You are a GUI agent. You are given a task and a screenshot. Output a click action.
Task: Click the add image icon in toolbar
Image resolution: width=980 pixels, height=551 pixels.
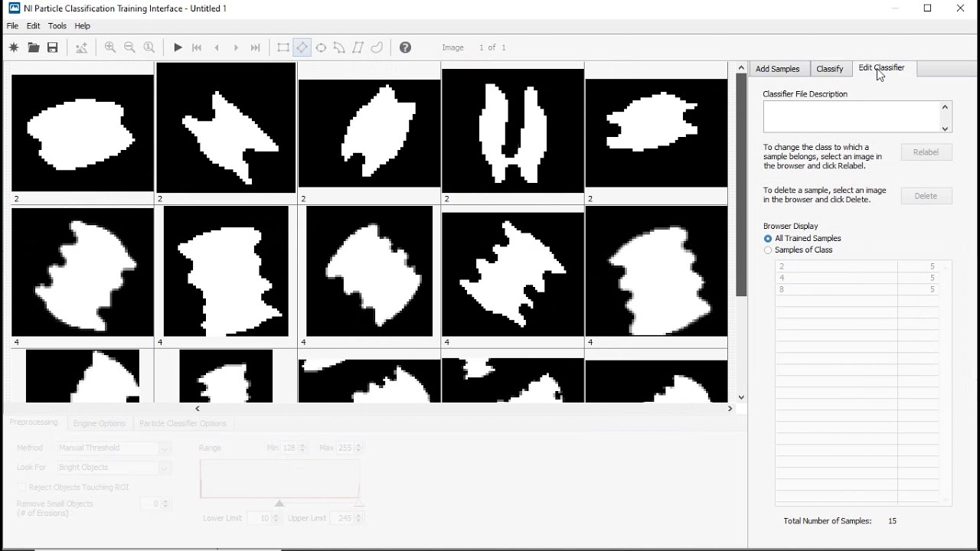81,47
